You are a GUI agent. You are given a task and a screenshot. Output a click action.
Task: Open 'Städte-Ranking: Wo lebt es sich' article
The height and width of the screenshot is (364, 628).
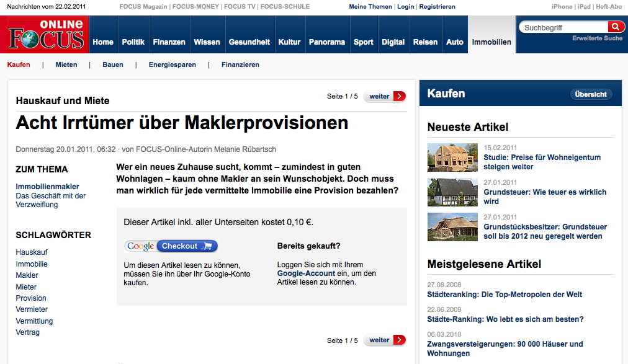505,319
